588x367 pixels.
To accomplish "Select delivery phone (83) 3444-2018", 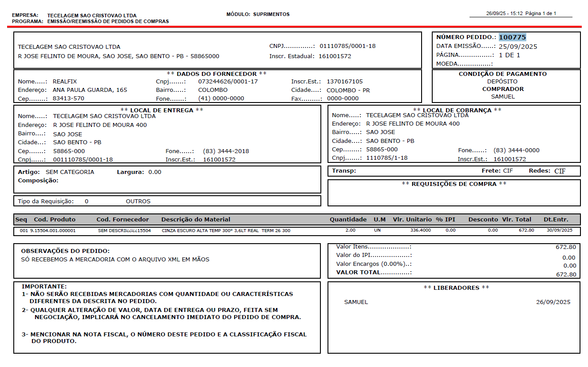I will coord(226,151).
